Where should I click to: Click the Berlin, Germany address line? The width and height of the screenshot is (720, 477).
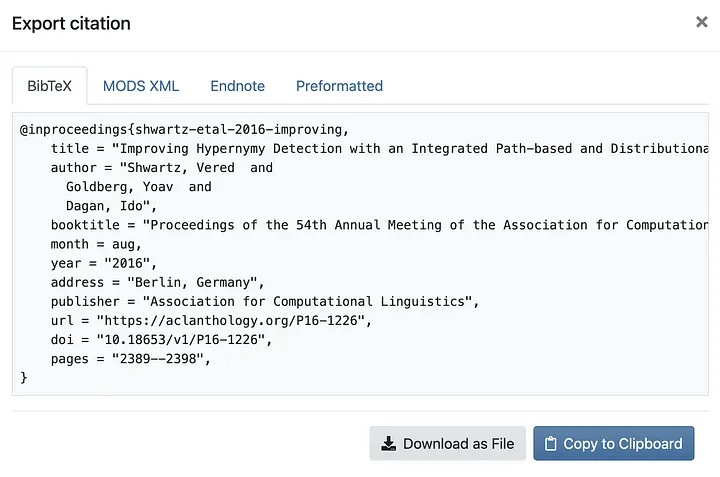(x=157, y=282)
